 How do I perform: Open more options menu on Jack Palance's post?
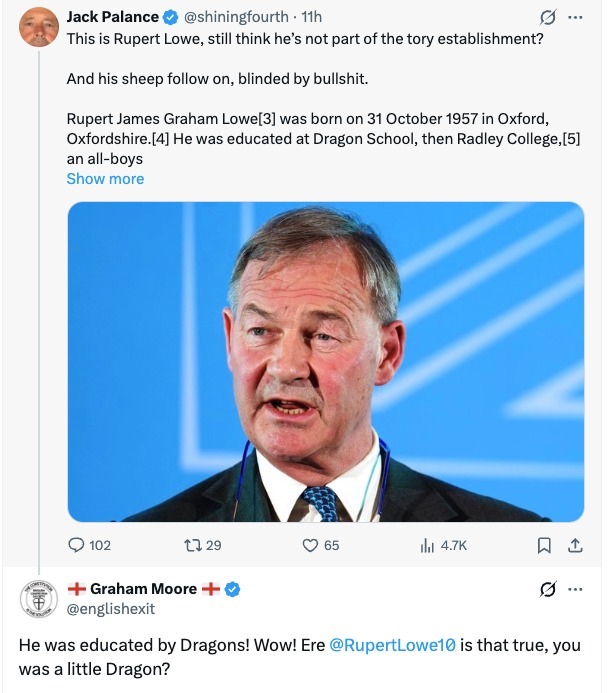pos(574,17)
